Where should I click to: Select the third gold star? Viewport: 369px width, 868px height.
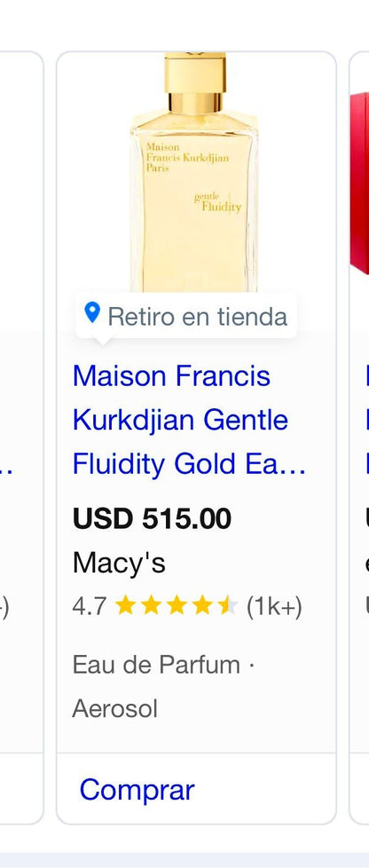point(177,607)
